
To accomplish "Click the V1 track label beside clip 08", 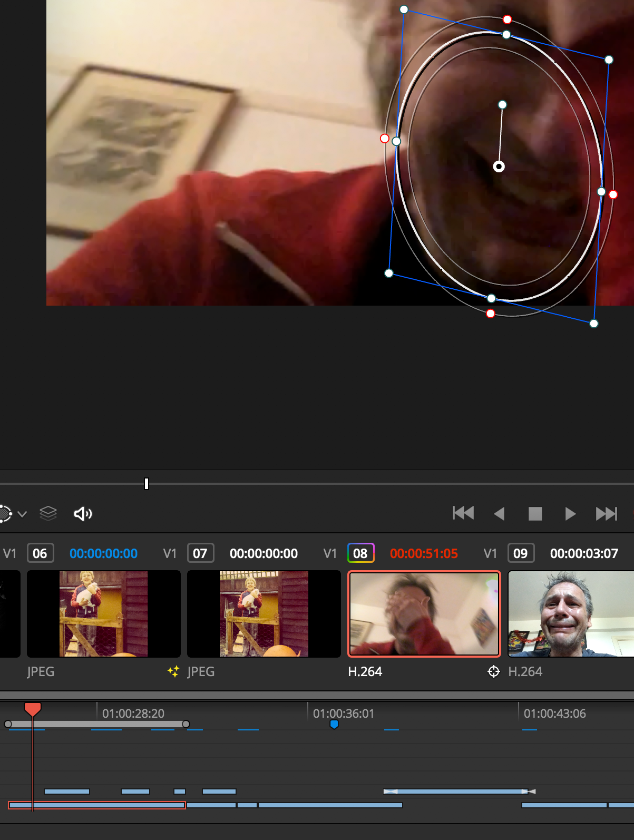I will 330,553.
